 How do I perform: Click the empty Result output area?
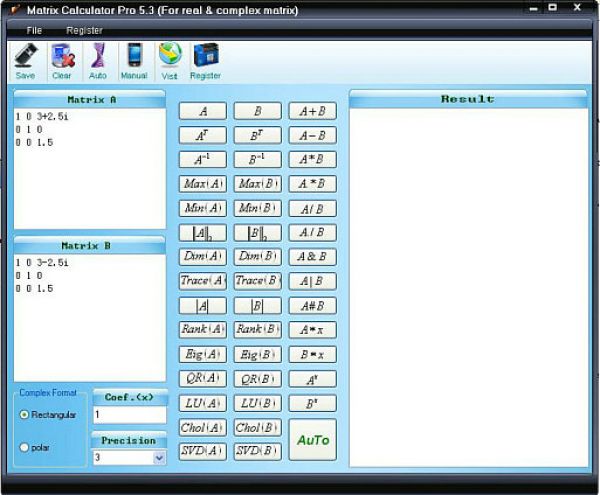[468, 287]
